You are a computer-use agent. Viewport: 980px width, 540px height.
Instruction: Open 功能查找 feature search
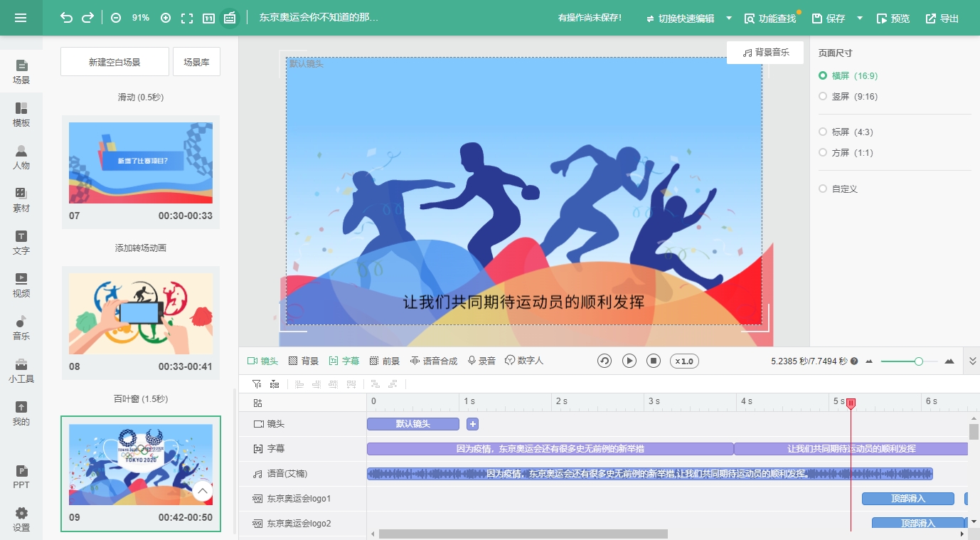770,18
